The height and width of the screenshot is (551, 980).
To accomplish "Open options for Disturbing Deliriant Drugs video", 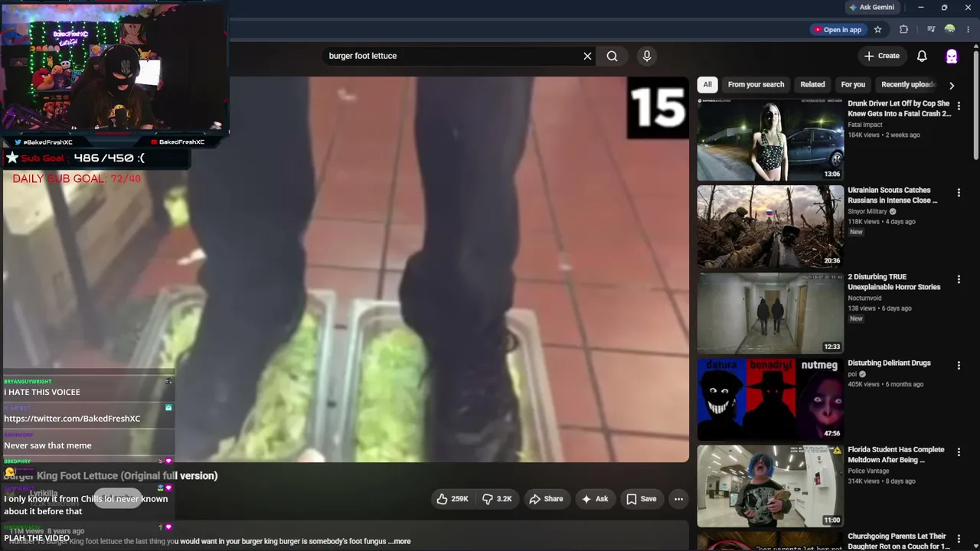I will point(959,366).
